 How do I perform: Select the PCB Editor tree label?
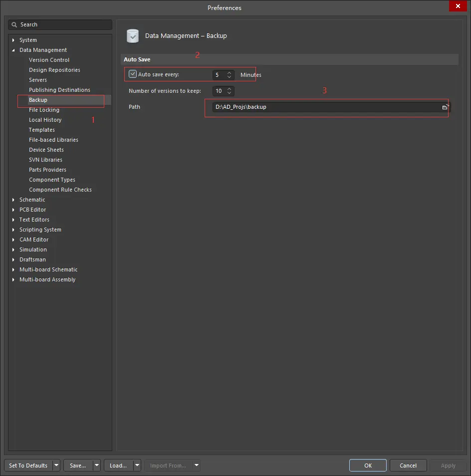tap(33, 210)
